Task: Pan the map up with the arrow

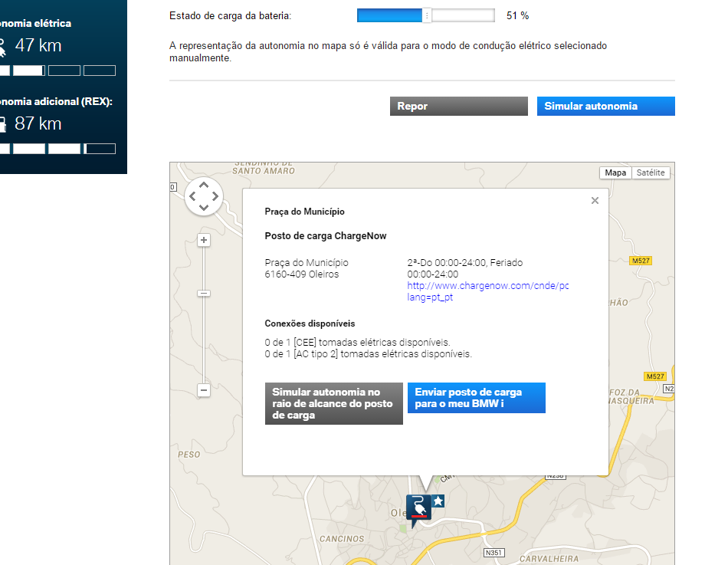Action: click(x=204, y=185)
